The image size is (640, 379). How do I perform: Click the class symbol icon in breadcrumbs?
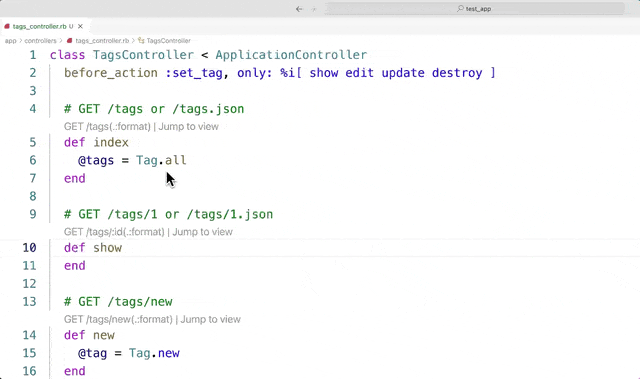click(x=141, y=40)
